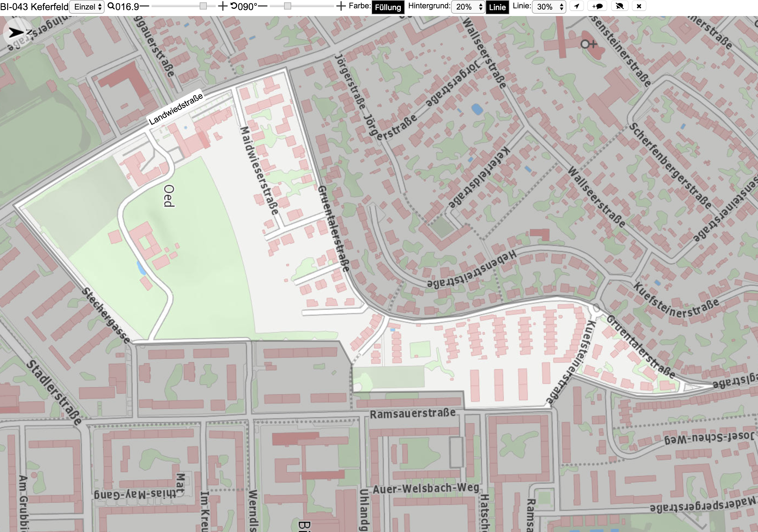
Task: Toggle the crossed-out eye visibility button
Action: point(620,6)
